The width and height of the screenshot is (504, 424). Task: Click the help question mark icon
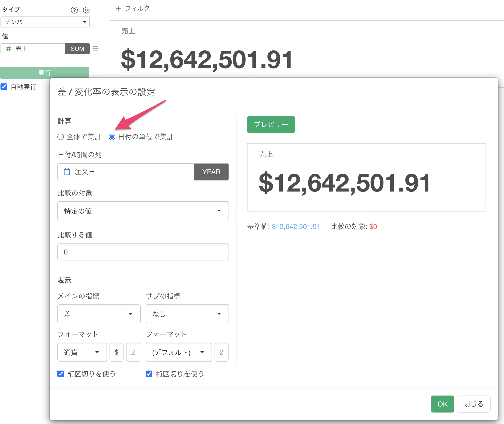(74, 10)
